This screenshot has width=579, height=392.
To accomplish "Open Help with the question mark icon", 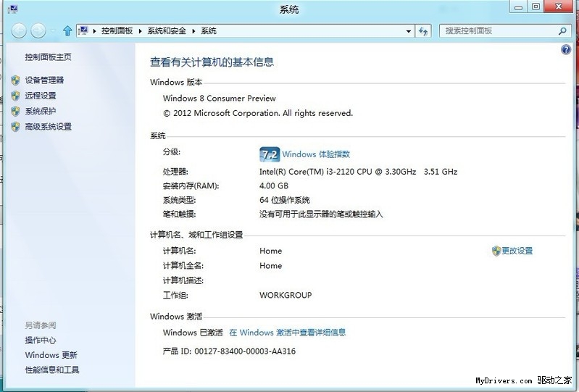I will (x=565, y=49).
